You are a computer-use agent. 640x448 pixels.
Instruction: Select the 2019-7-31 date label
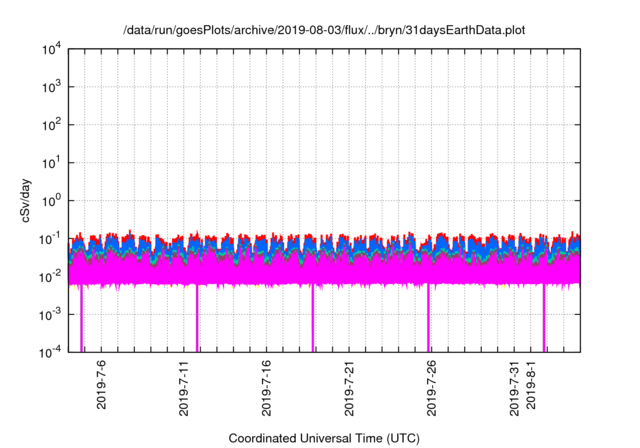coord(514,388)
